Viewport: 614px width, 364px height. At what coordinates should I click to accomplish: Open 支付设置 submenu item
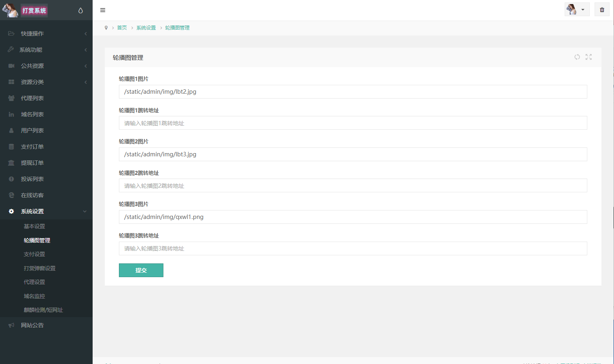tap(34, 254)
